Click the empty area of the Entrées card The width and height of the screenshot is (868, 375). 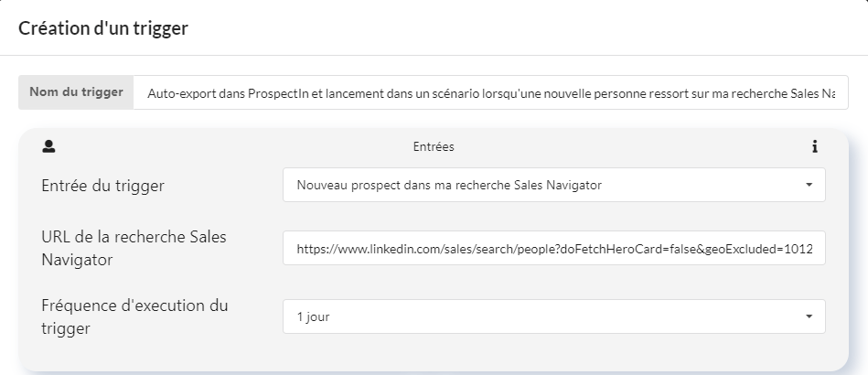click(x=433, y=353)
